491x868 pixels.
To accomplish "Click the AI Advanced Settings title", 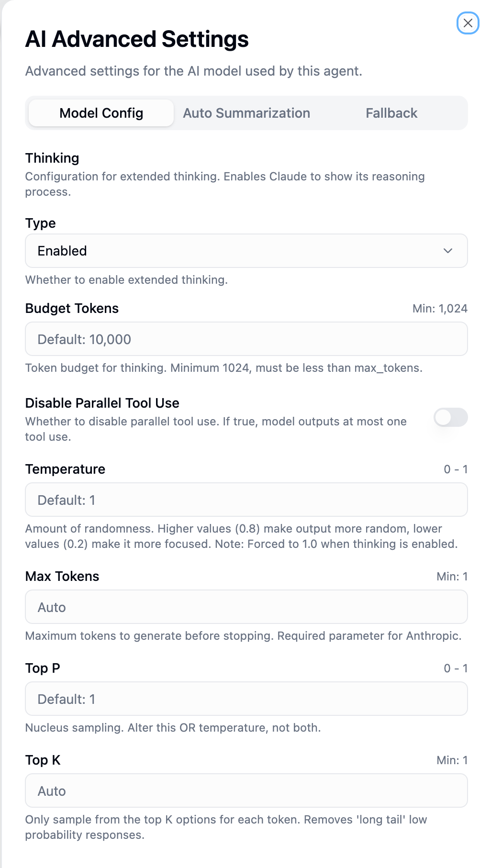I will pos(137,39).
